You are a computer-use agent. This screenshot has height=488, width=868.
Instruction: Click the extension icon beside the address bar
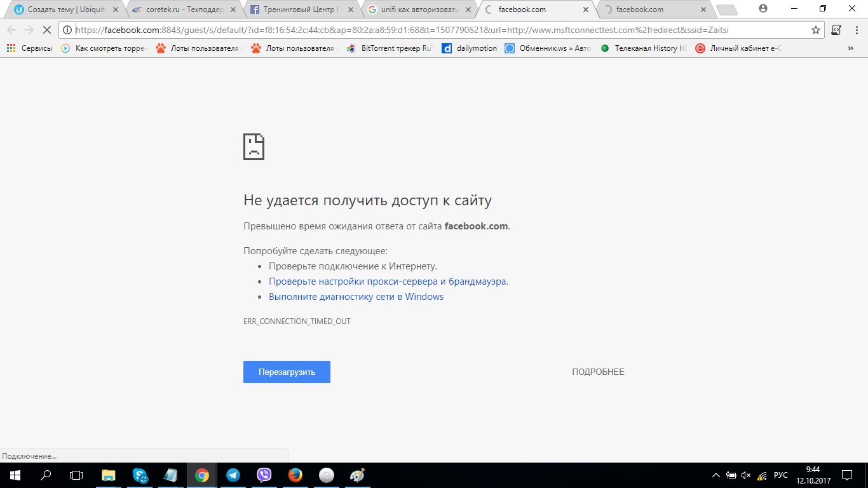(x=837, y=30)
